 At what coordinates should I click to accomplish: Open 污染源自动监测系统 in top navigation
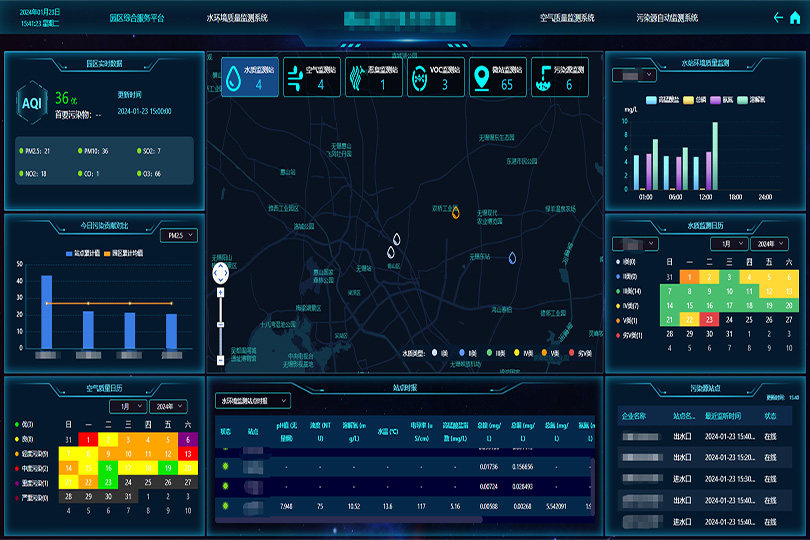click(x=667, y=18)
